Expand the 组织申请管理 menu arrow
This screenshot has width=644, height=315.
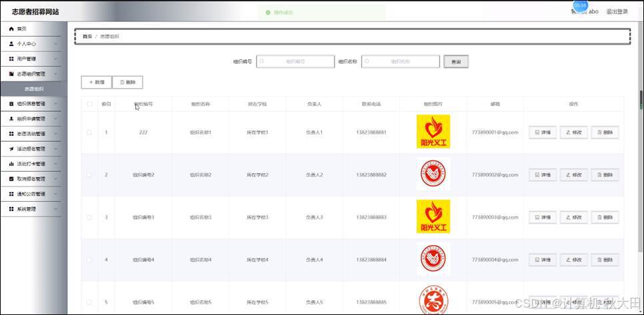(x=55, y=119)
